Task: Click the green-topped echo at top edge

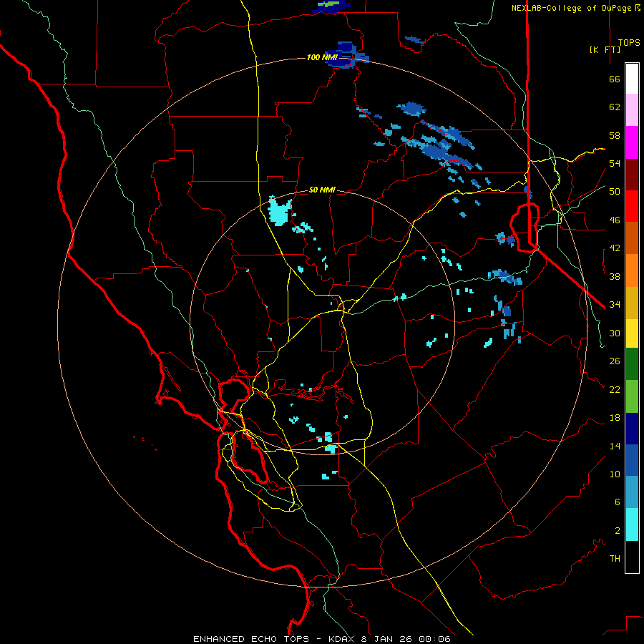Action: tap(331, 6)
